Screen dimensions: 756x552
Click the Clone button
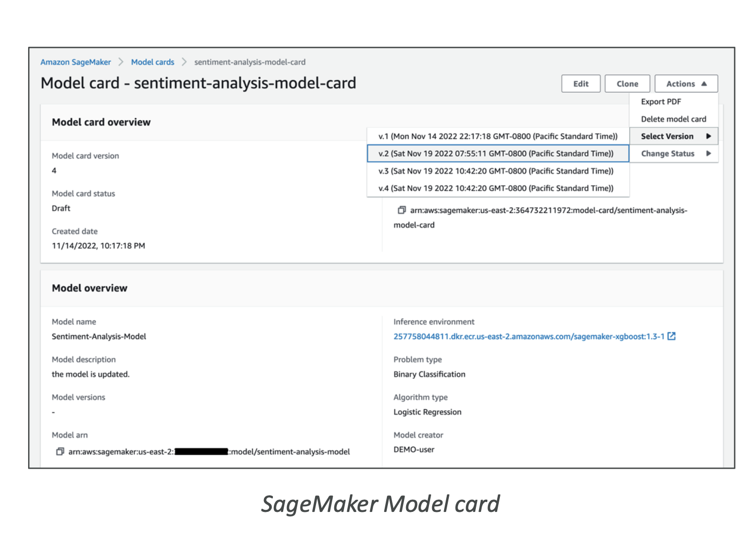click(627, 84)
